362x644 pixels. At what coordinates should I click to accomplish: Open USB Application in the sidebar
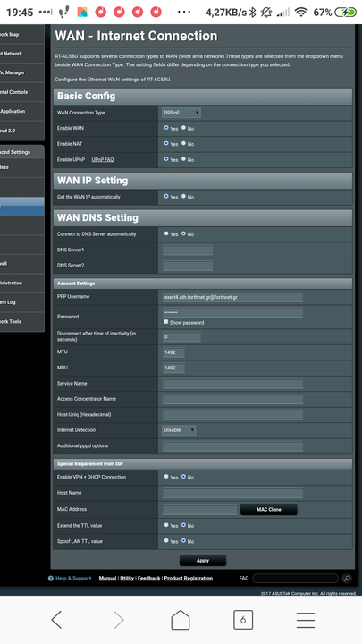coord(21,111)
